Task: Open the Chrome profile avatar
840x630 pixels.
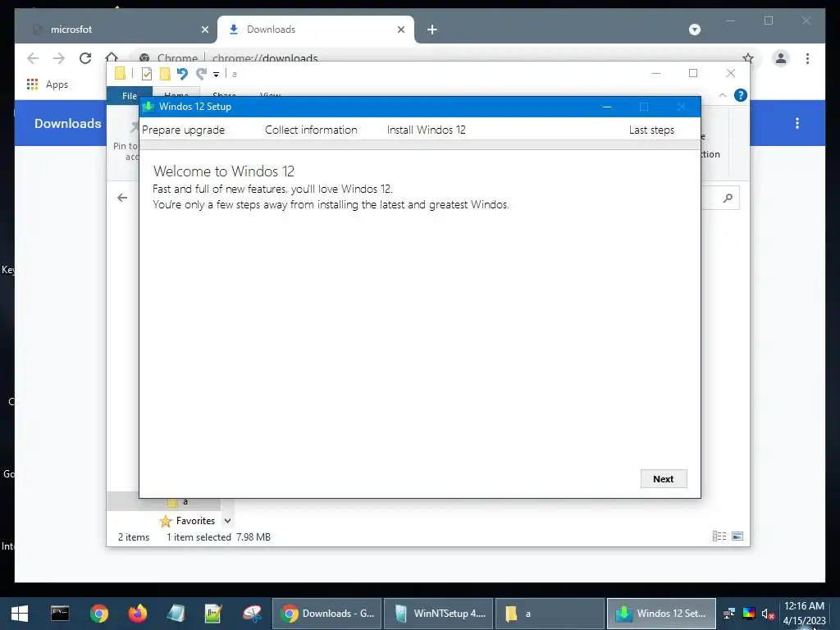Action: (781, 58)
